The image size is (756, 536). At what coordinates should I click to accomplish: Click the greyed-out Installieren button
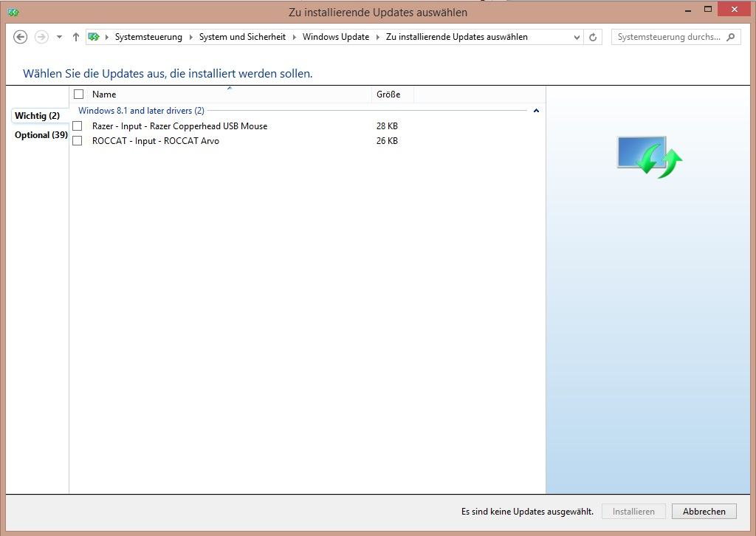pos(633,512)
